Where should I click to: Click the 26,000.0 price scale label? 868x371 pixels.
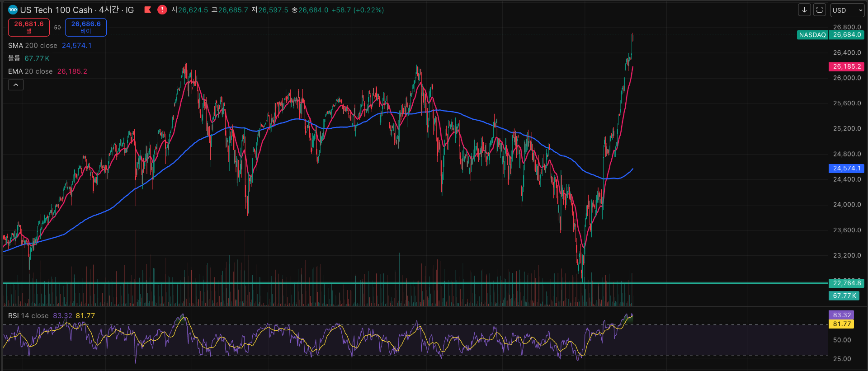point(847,78)
